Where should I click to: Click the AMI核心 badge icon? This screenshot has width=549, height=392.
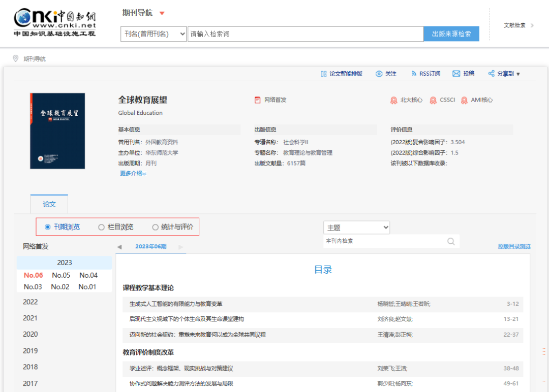pyautogui.click(x=464, y=101)
